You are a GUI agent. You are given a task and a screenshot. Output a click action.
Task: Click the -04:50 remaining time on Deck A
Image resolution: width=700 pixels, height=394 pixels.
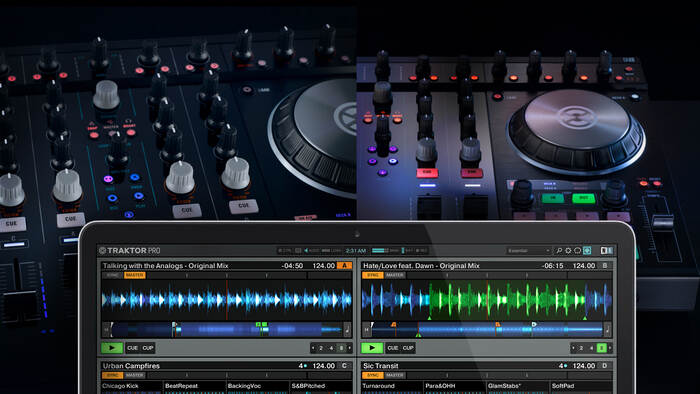tap(292, 265)
